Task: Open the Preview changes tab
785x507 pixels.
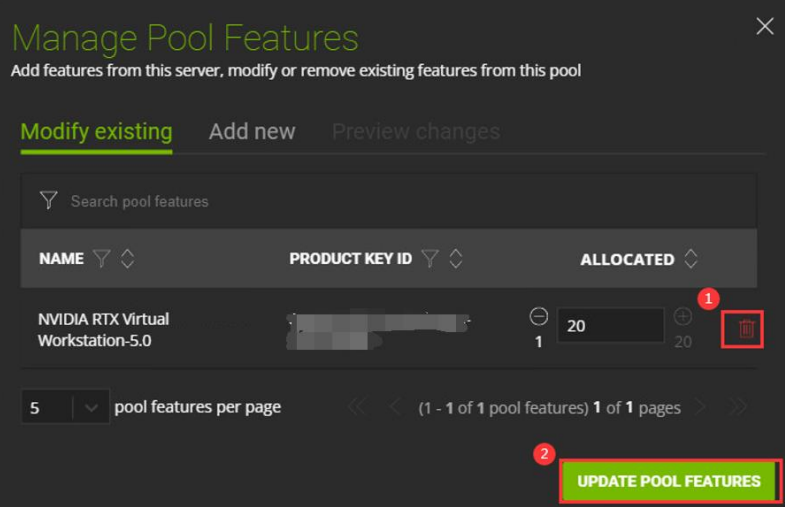Action: pyautogui.click(x=416, y=132)
